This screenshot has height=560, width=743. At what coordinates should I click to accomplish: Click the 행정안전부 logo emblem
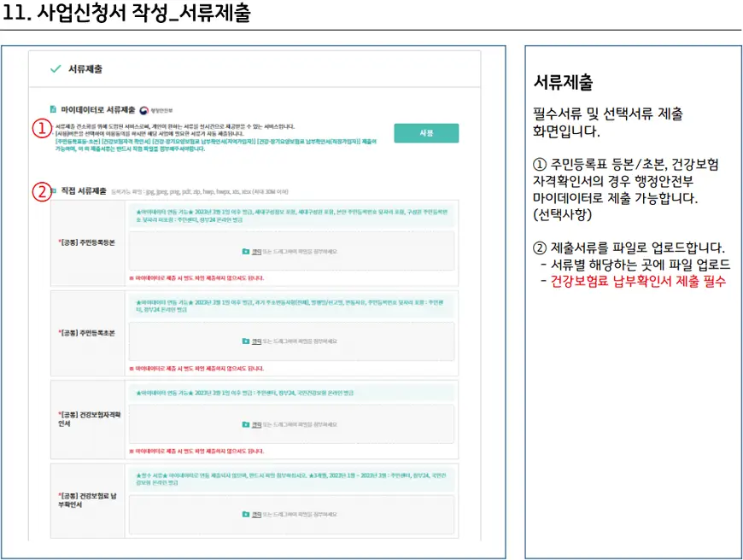(x=144, y=110)
